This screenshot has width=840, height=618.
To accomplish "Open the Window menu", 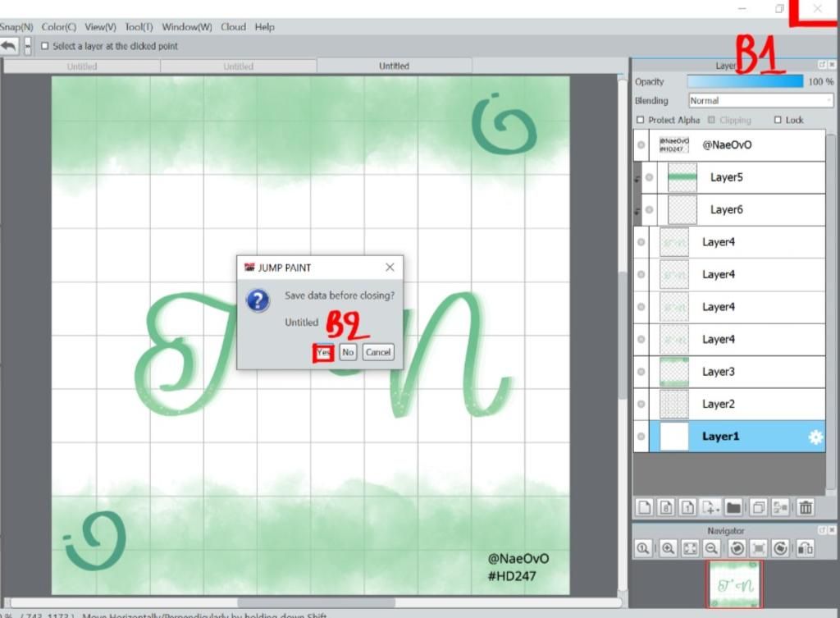I will [187, 27].
